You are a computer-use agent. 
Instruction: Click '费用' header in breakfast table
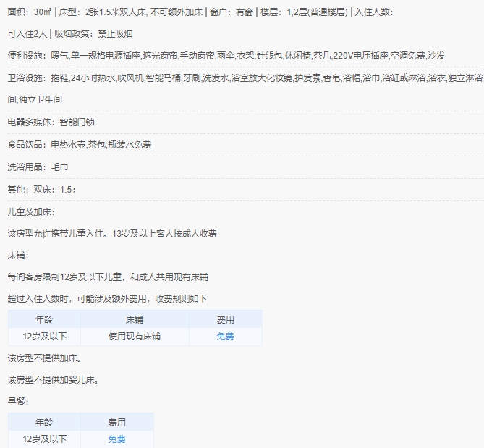117,423
